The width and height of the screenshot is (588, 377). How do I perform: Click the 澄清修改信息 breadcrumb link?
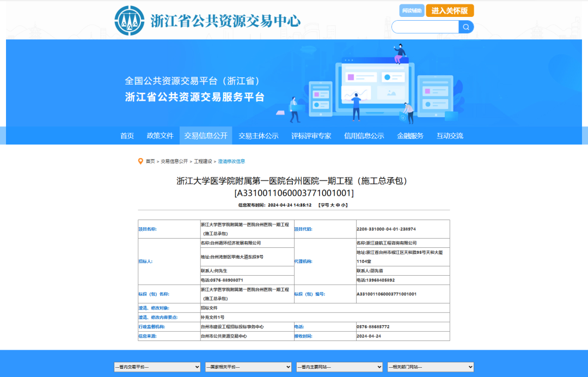click(231, 161)
